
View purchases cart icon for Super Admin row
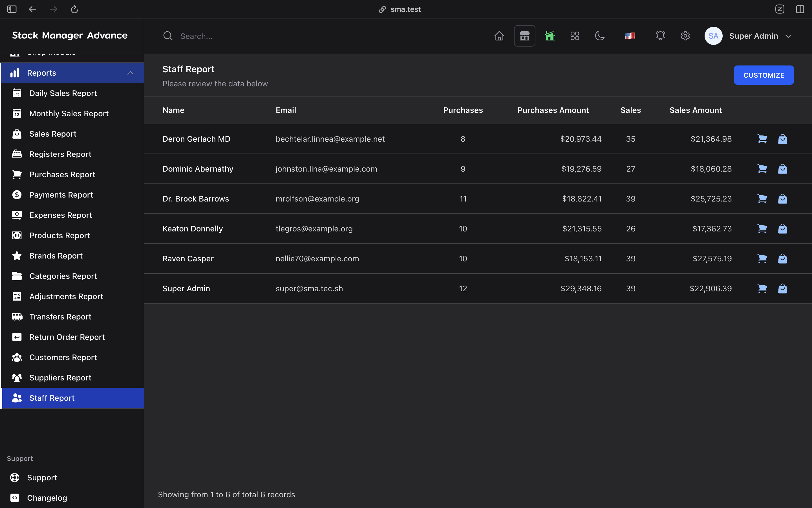[x=762, y=289]
